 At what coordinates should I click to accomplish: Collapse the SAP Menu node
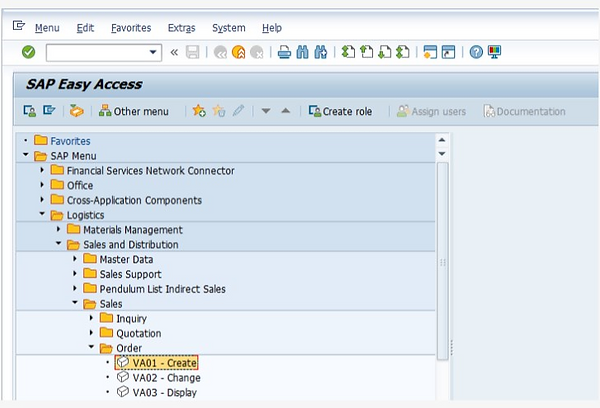click(26, 155)
